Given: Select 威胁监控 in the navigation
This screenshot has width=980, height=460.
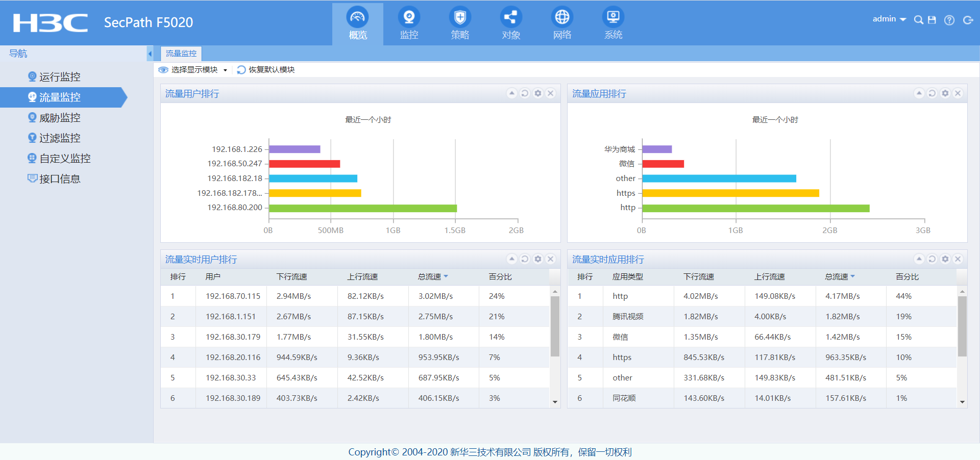Looking at the screenshot, I should [60, 118].
